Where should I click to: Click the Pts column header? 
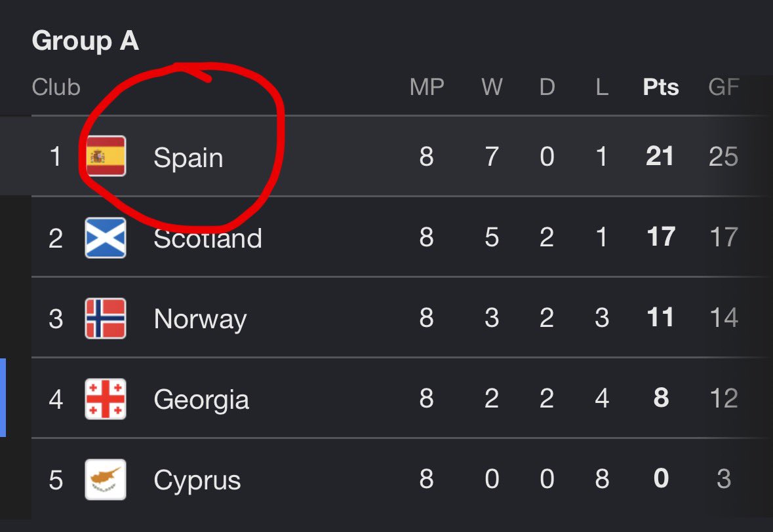pos(661,87)
